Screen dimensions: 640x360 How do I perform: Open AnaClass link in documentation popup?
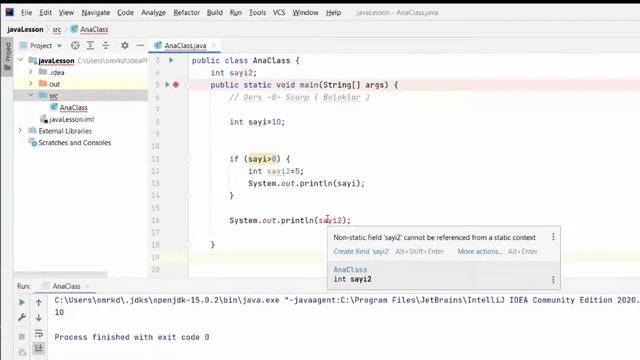pos(350,269)
